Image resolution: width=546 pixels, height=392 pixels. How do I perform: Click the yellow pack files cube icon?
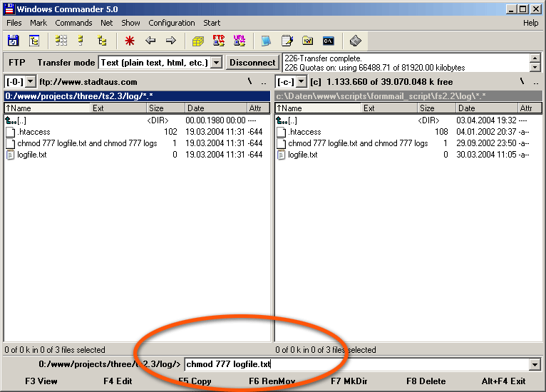tap(197, 41)
